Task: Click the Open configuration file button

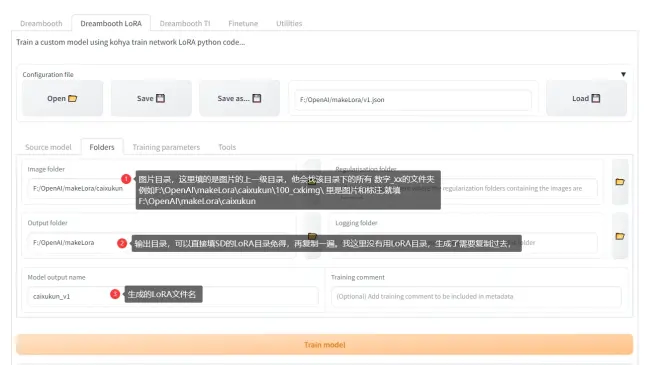Action: (x=62, y=99)
